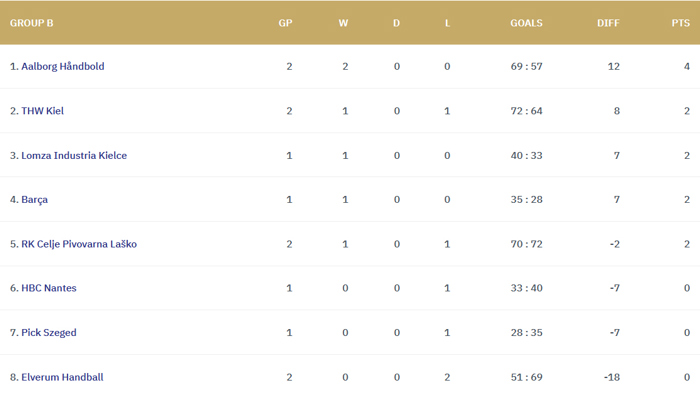Select Elverum's -18 goal difference cell

612,377
